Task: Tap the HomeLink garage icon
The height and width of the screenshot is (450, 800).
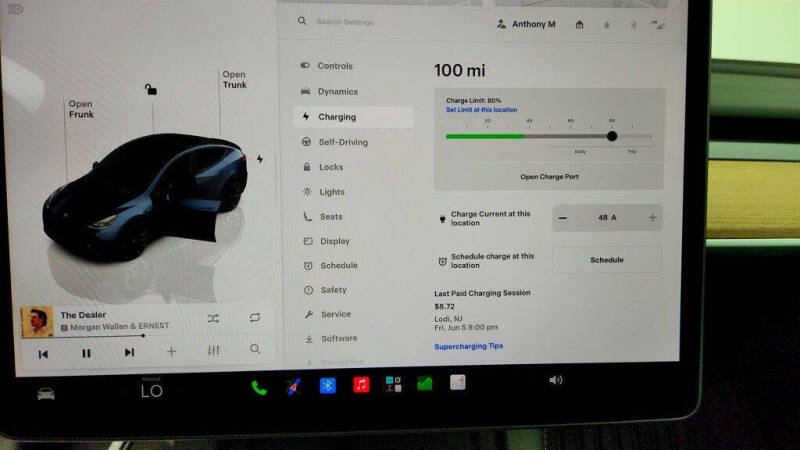Action: coord(579,24)
